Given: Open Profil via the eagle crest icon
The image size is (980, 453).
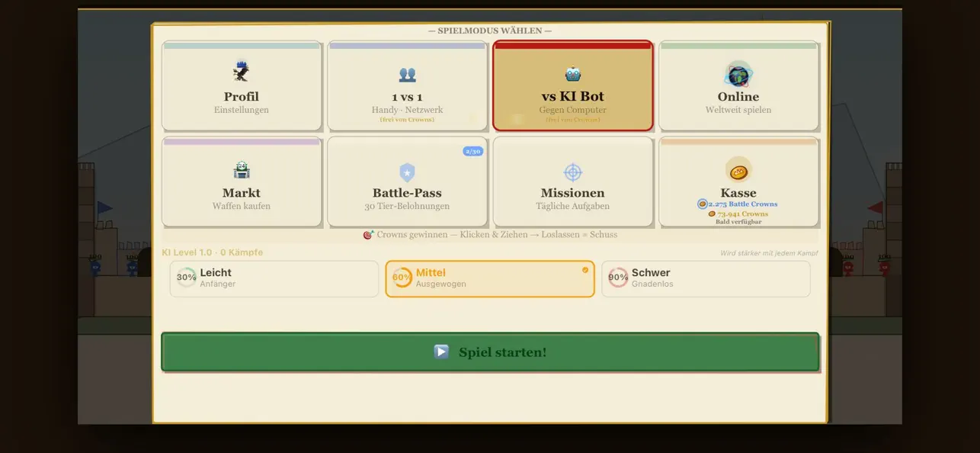Looking at the screenshot, I should tap(242, 72).
